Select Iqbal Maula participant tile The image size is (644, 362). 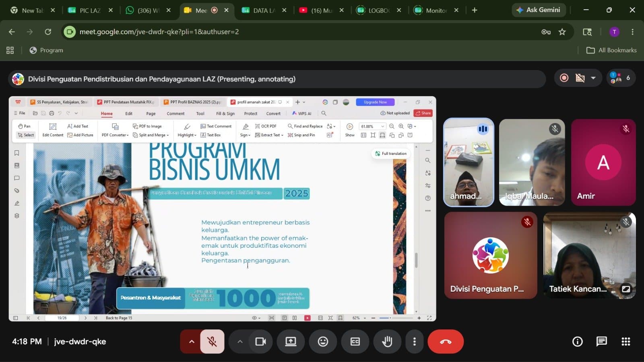532,162
